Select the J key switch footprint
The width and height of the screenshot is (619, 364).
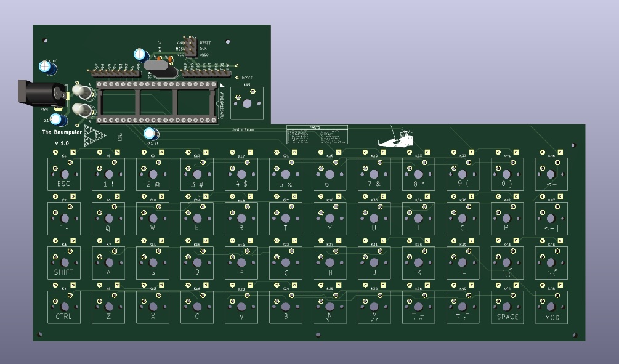pyautogui.click(x=374, y=263)
